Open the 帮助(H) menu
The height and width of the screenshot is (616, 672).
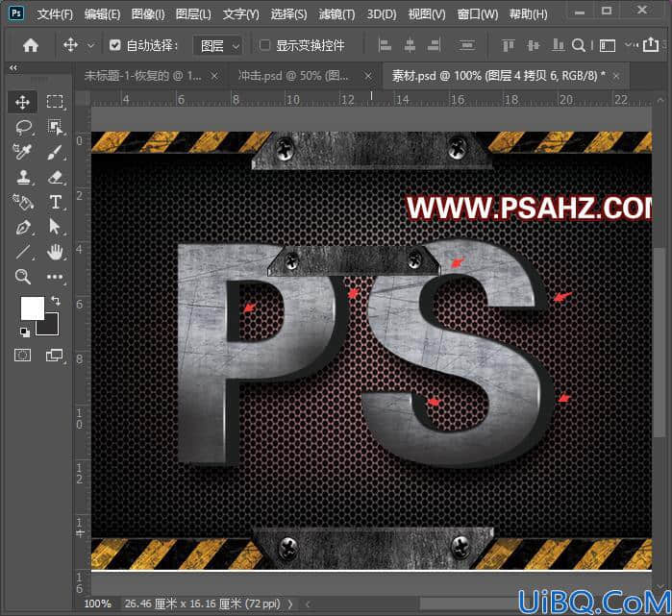tap(528, 14)
